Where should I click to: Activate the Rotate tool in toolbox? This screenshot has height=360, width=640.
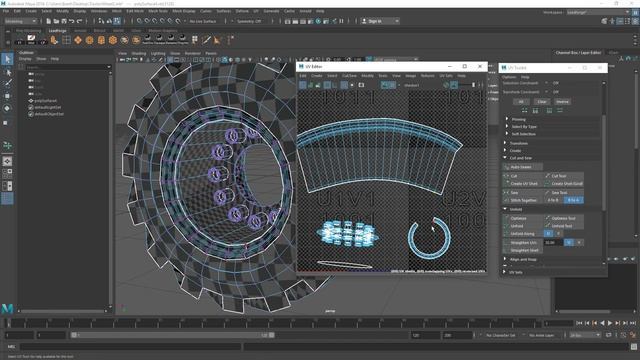tap(7, 108)
